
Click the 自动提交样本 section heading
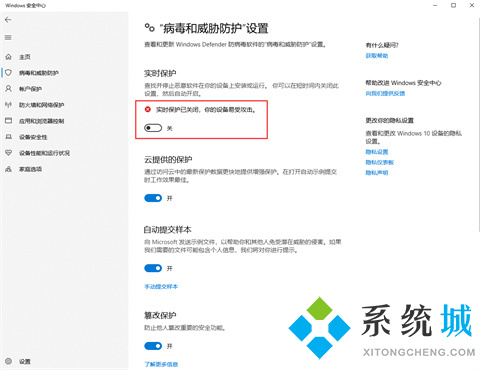168,230
